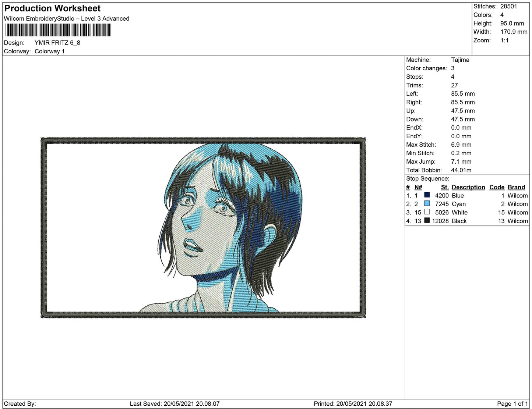Click the Production Worksheet title
Viewport: 532px width, 409px height.
(52, 8)
